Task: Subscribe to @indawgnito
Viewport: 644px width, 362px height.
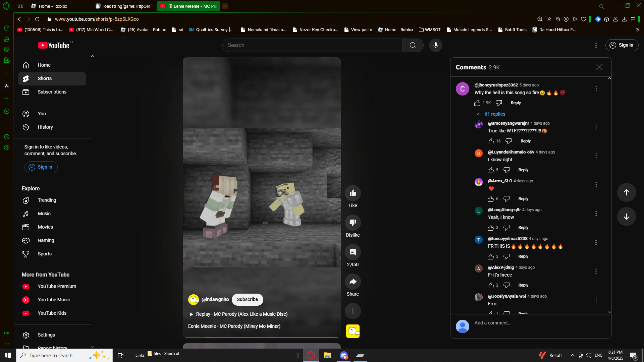Action: coord(247,299)
